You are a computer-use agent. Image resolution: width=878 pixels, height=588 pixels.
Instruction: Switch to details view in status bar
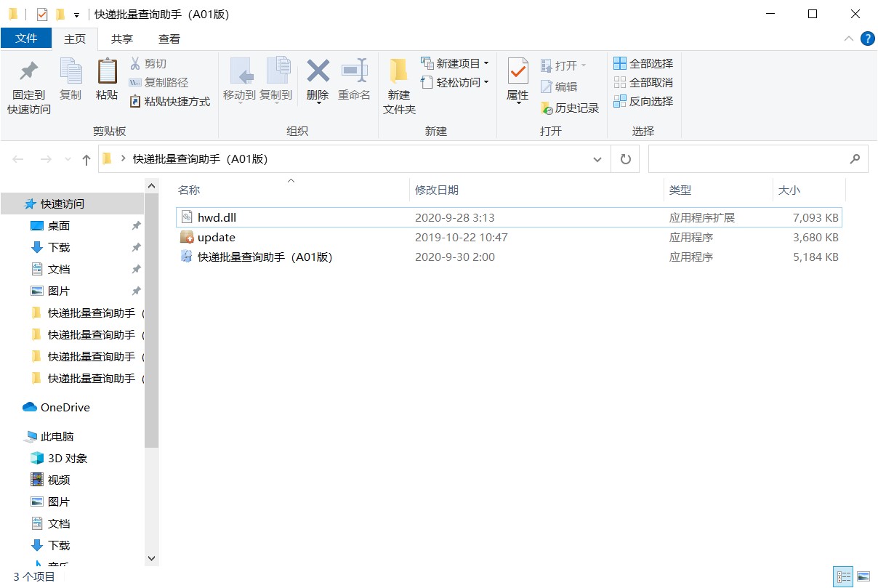[842, 576]
